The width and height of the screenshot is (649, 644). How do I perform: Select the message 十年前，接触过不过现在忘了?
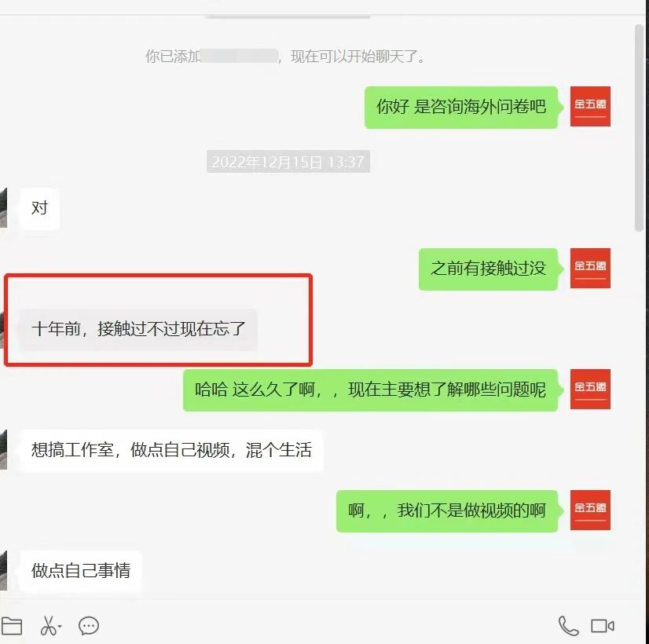point(138,329)
